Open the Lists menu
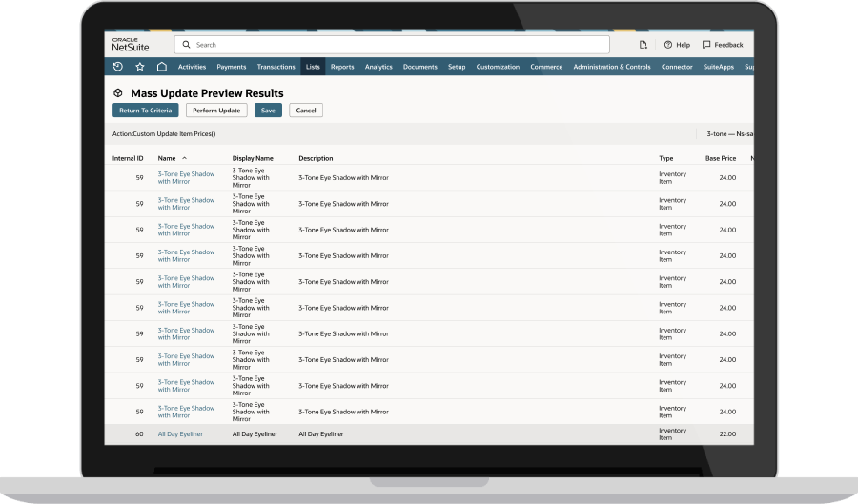Viewport: 858px width, 504px height. 313,67
